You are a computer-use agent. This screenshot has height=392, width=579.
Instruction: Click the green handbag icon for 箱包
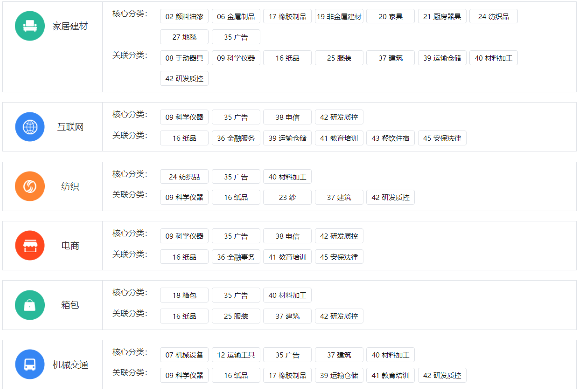pyautogui.click(x=30, y=305)
